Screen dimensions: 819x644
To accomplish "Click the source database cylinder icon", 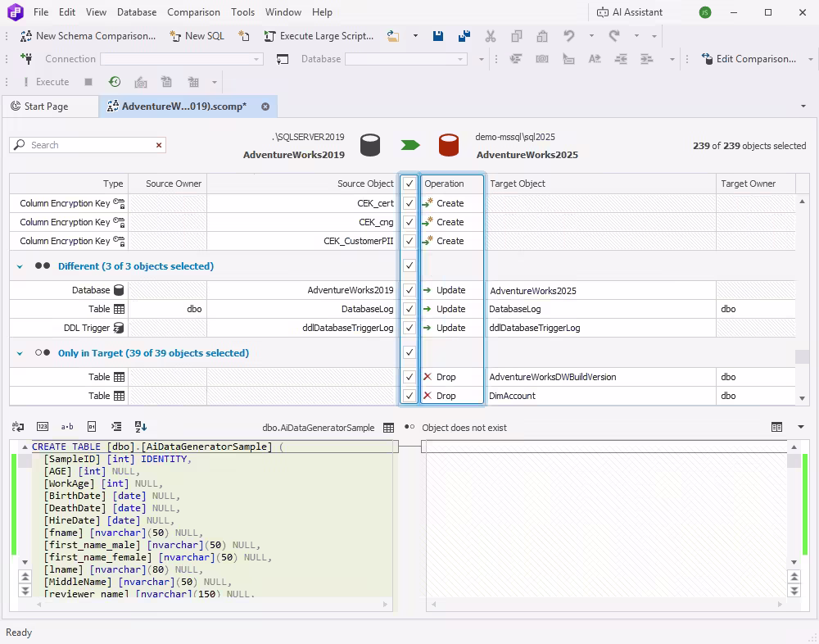I will click(370, 145).
